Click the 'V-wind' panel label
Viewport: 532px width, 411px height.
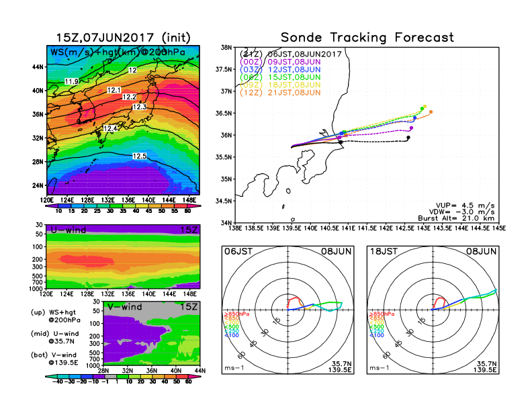pyautogui.click(x=125, y=307)
